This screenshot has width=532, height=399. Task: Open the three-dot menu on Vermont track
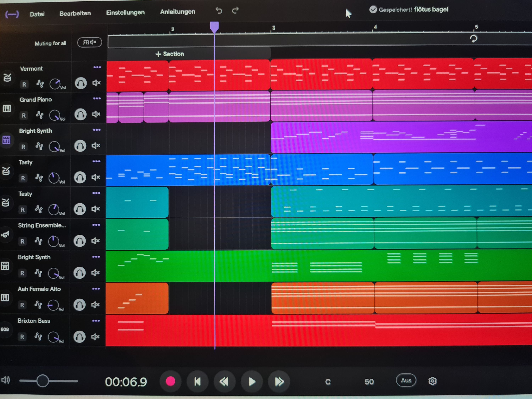tap(97, 68)
